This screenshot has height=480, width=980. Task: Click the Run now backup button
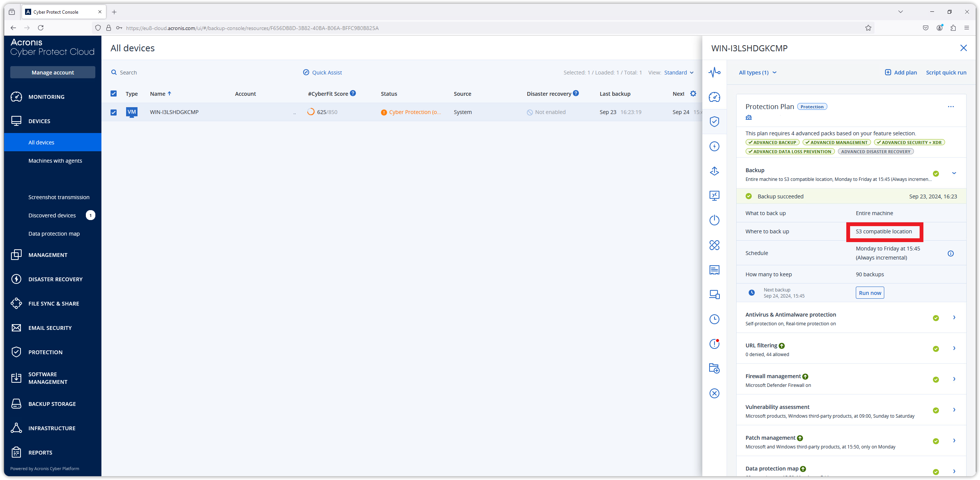tap(870, 293)
